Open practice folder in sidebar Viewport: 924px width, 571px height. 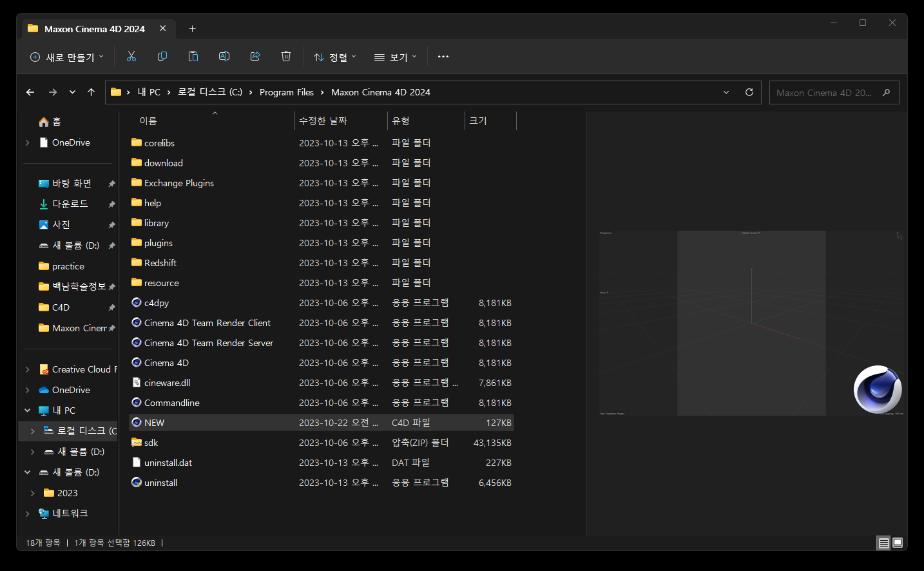click(61, 266)
